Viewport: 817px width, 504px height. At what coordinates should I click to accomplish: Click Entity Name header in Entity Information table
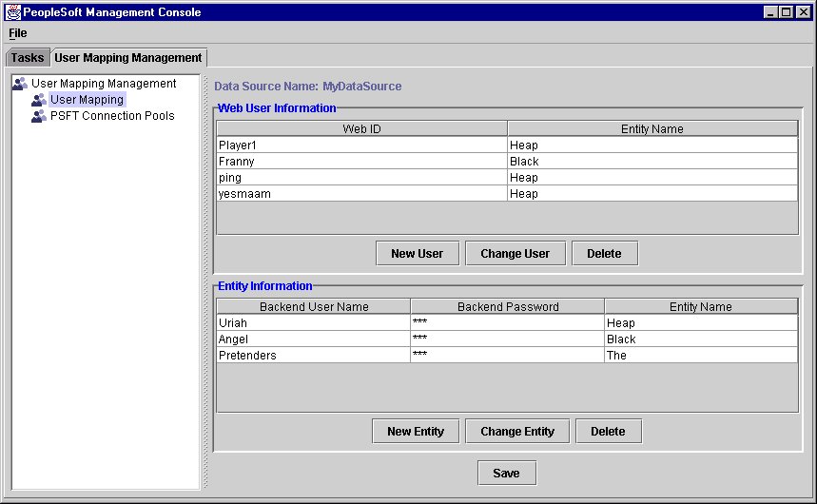click(701, 306)
